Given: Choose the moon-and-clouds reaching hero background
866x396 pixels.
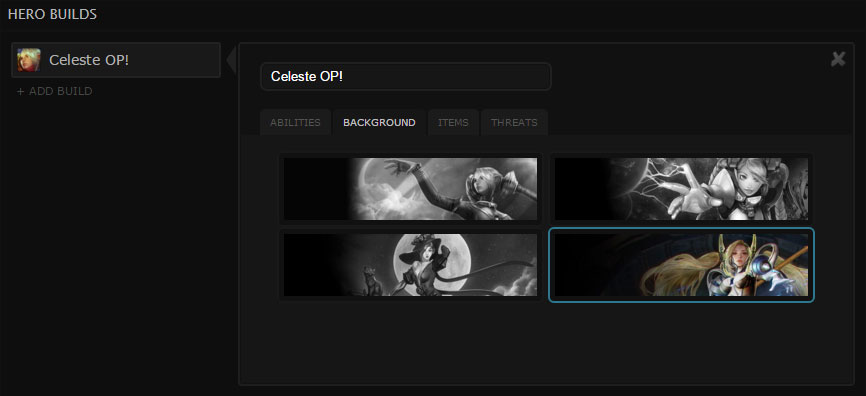Looking at the screenshot, I should 410,189.
